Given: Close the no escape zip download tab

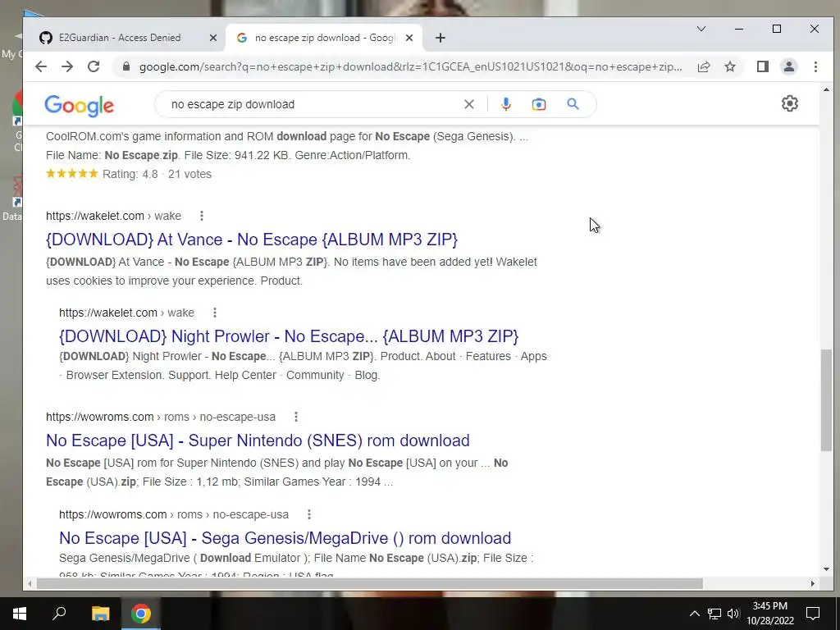Looking at the screenshot, I should (x=409, y=38).
